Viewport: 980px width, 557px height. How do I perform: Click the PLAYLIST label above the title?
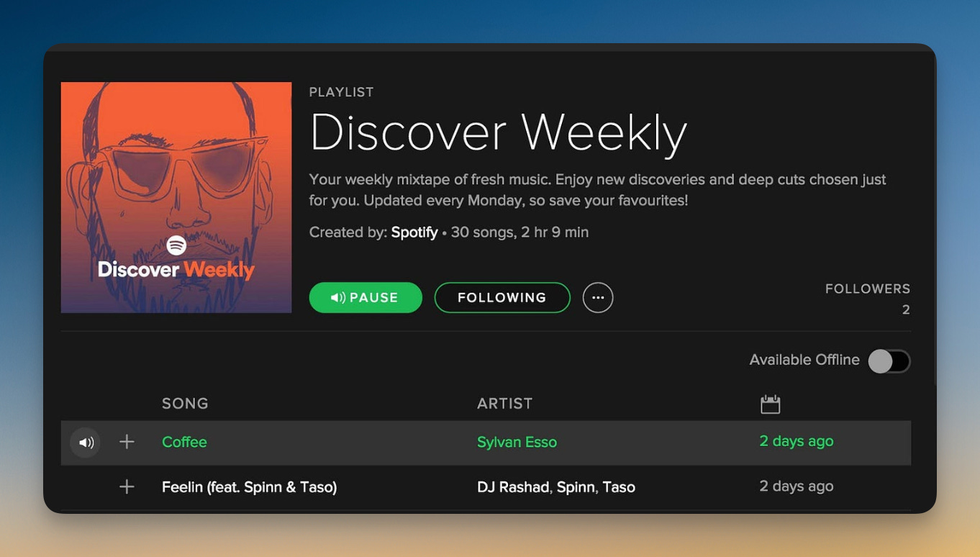[341, 92]
